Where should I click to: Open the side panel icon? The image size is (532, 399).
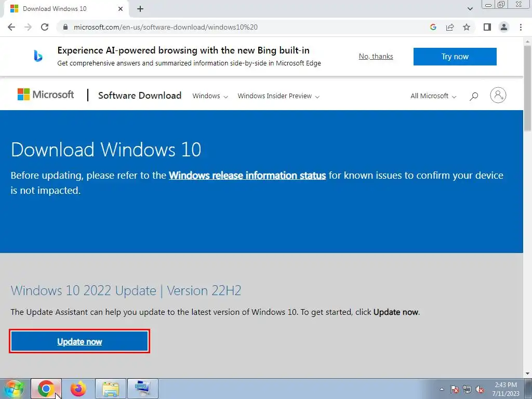pyautogui.click(x=487, y=27)
